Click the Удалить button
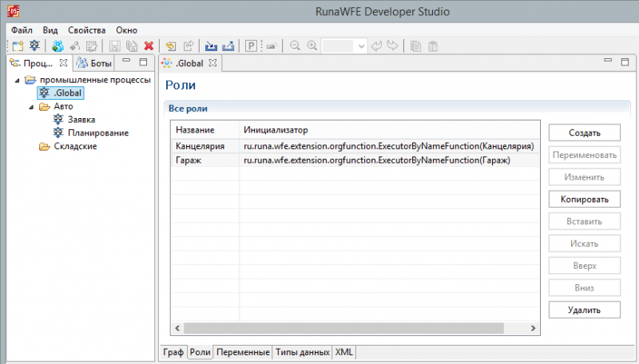Viewport: 639px width, 364px height. coord(585,310)
